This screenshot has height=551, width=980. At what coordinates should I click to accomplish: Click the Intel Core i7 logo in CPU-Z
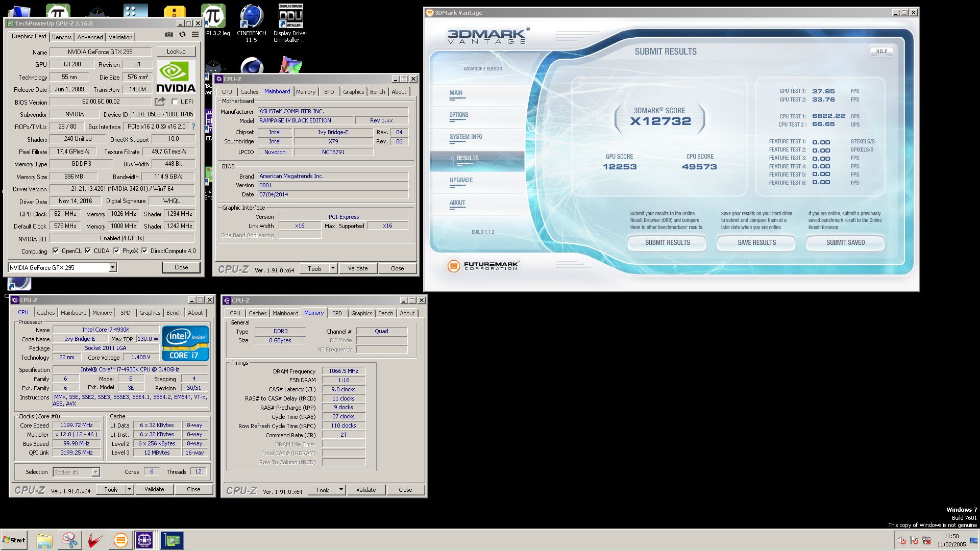coord(185,343)
